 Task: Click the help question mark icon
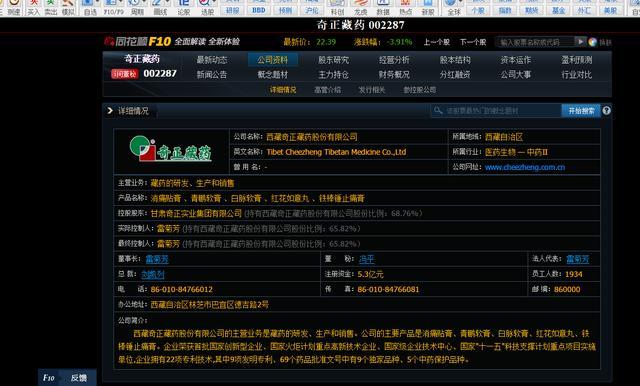point(606,111)
